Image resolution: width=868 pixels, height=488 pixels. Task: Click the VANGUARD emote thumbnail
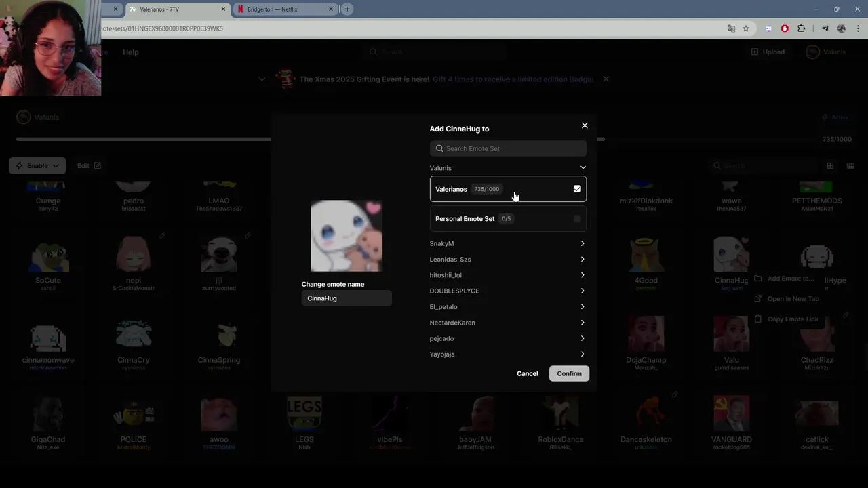click(x=732, y=414)
